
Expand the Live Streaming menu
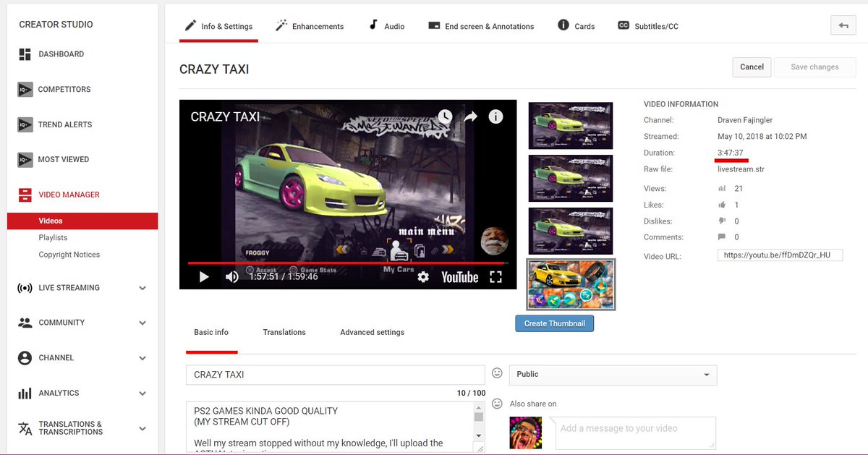click(x=142, y=288)
